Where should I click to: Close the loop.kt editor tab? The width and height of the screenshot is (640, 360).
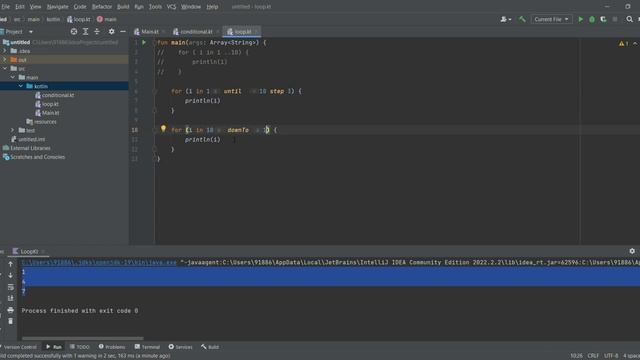coord(256,31)
